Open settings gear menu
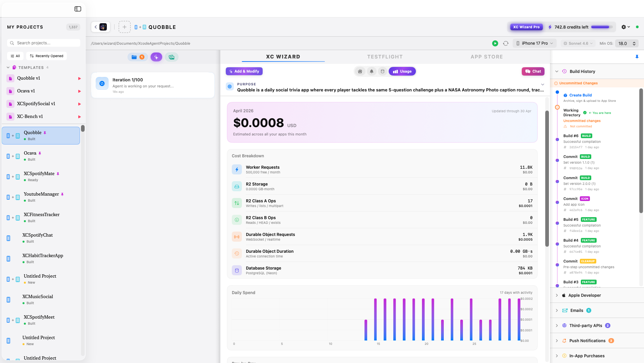The height and width of the screenshot is (363, 644). pos(625,27)
